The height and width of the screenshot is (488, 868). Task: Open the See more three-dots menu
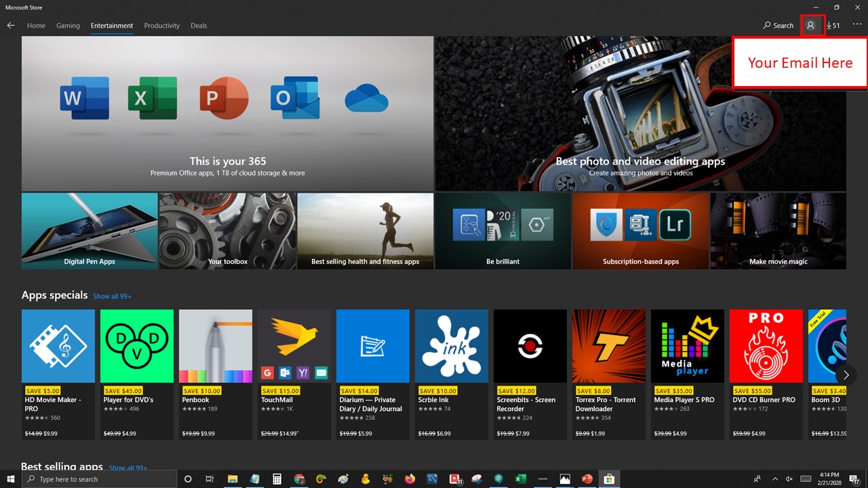856,24
